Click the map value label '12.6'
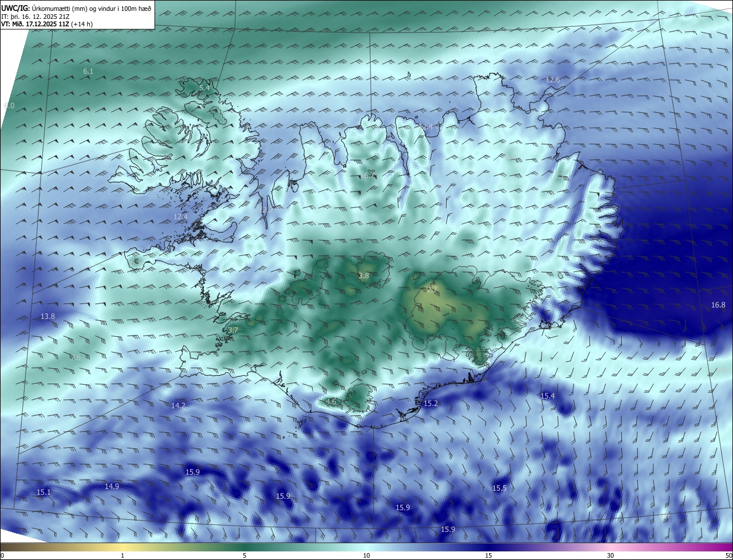733x560 pixels. [x=553, y=80]
